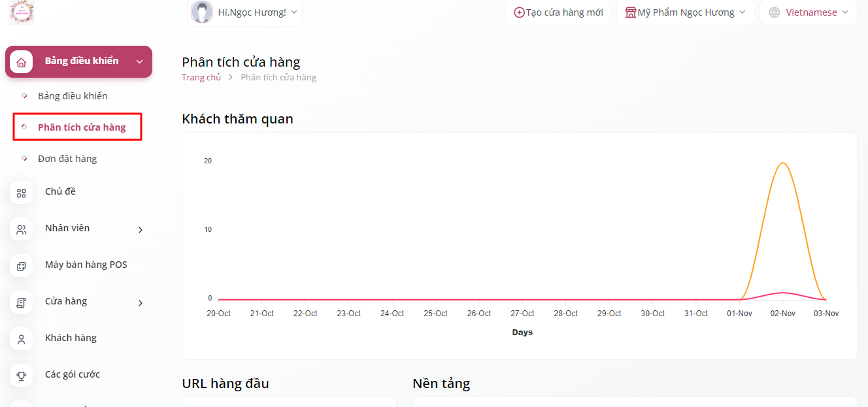Screen dimensions: 868x407
Task: Select Bảng điều khiển submenu item
Action: click(73, 96)
